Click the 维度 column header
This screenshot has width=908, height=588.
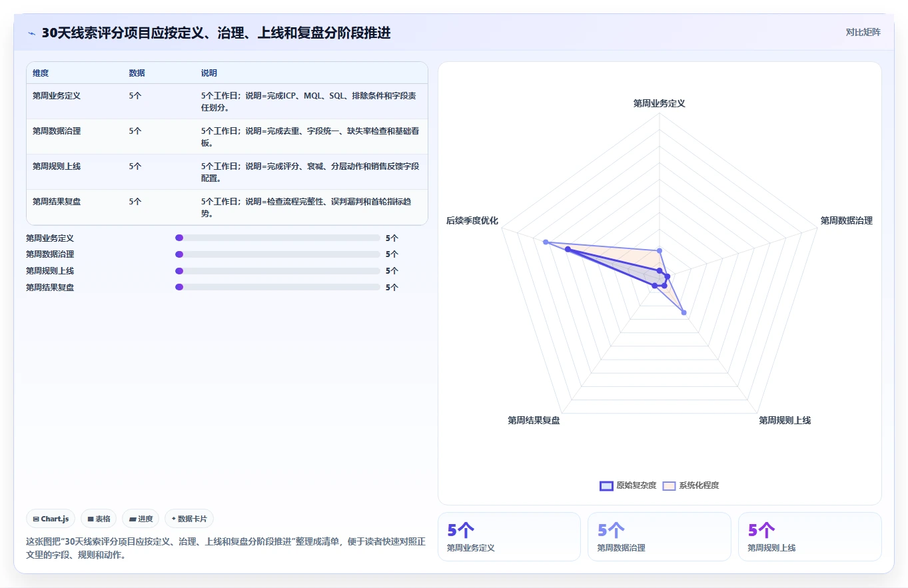pyautogui.click(x=41, y=73)
